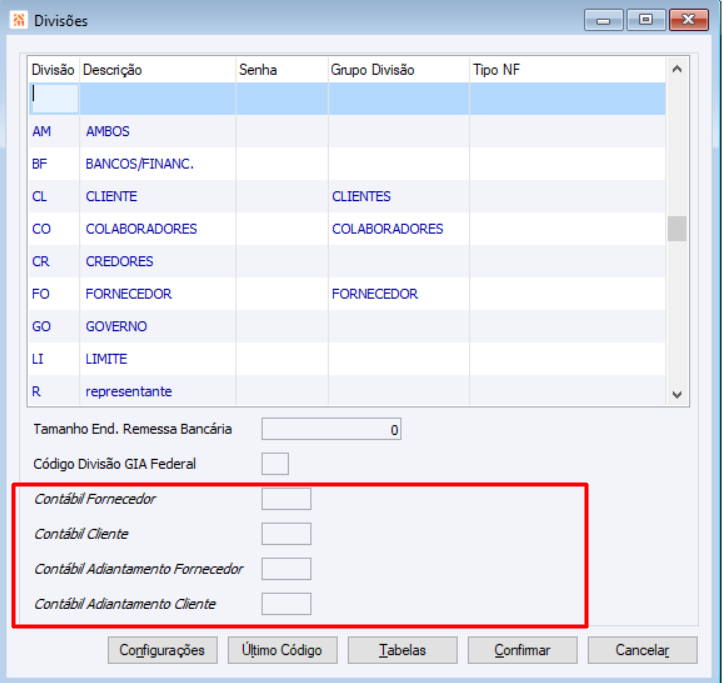Click the Grupo Divisão column header
The width and height of the screenshot is (723, 683).
coord(399,70)
